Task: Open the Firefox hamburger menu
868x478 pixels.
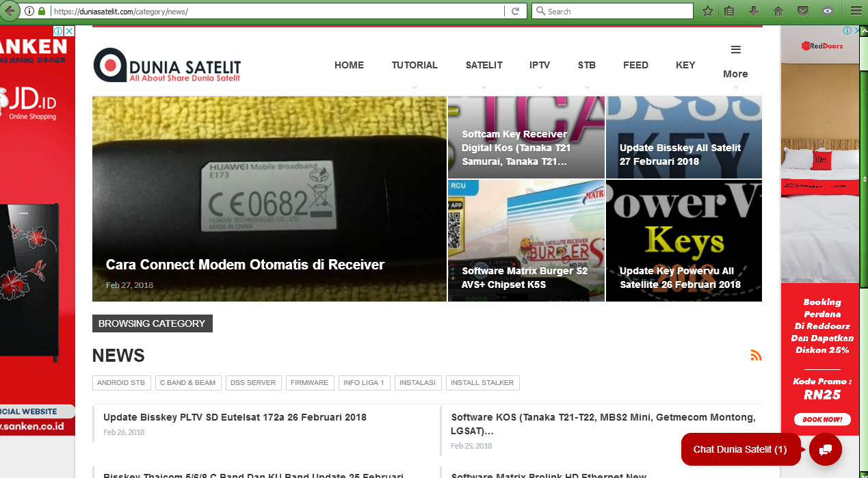Action: point(856,11)
